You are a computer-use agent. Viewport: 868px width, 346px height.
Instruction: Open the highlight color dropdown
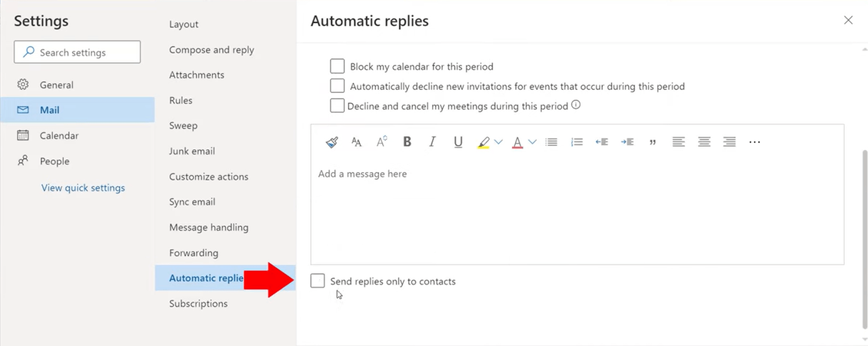[498, 142]
